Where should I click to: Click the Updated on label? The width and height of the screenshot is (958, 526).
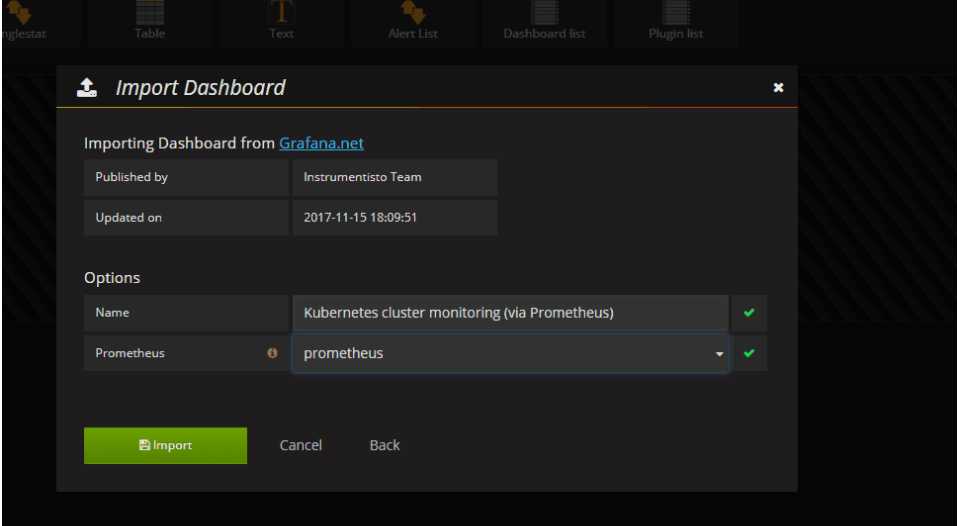coord(128,217)
